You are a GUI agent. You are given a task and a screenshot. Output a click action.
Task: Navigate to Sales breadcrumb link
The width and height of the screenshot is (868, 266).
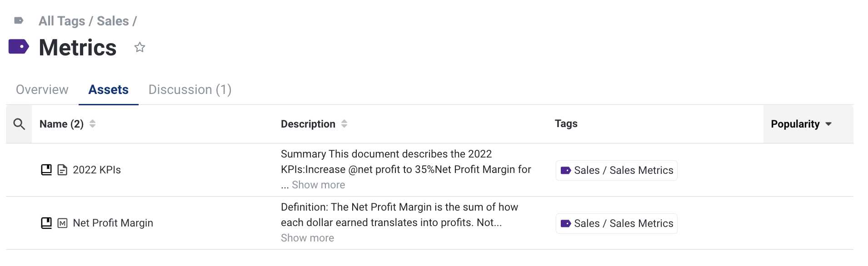point(113,21)
